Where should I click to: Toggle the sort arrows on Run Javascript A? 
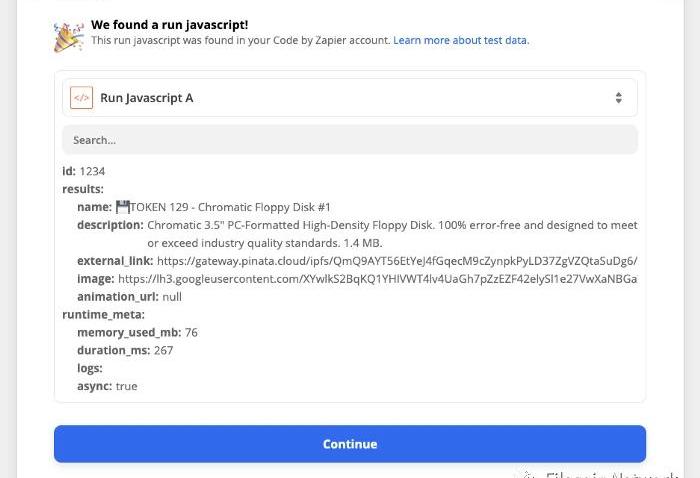(619, 98)
